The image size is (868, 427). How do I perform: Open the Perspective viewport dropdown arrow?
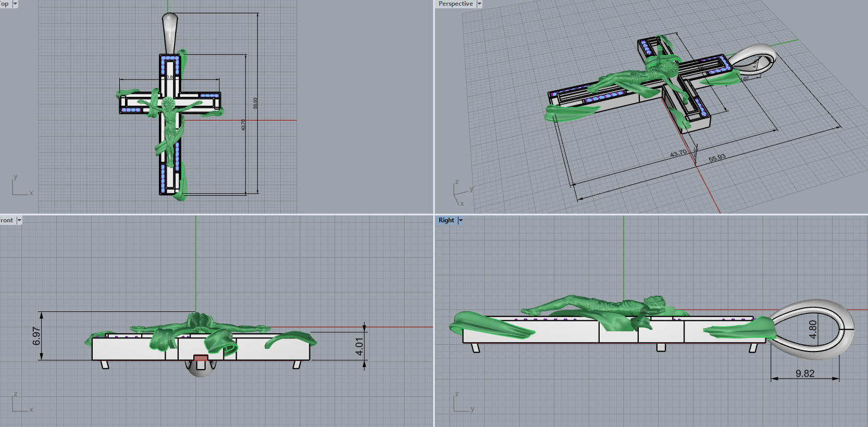tap(479, 4)
